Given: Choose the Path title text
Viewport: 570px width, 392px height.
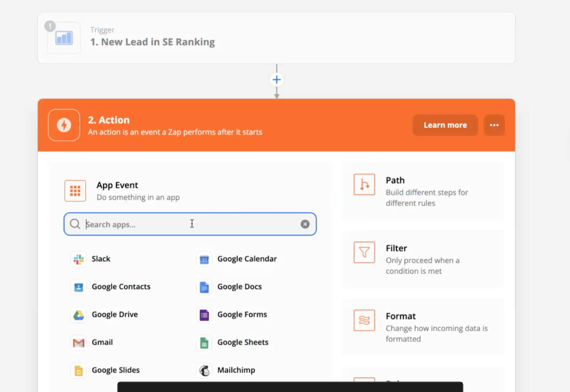Looking at the screenshot, I should coord(395,180).
